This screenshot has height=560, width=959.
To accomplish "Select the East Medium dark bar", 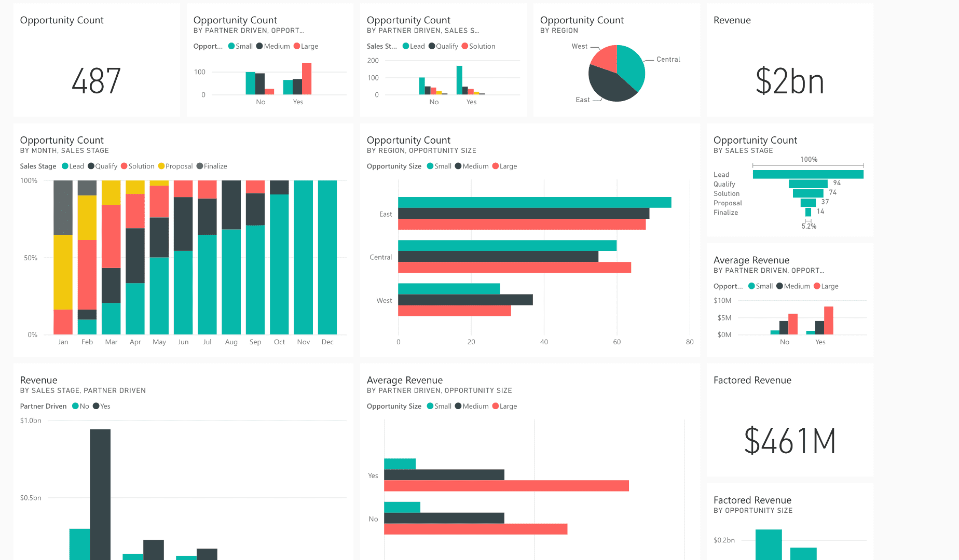I will [524, 213].
